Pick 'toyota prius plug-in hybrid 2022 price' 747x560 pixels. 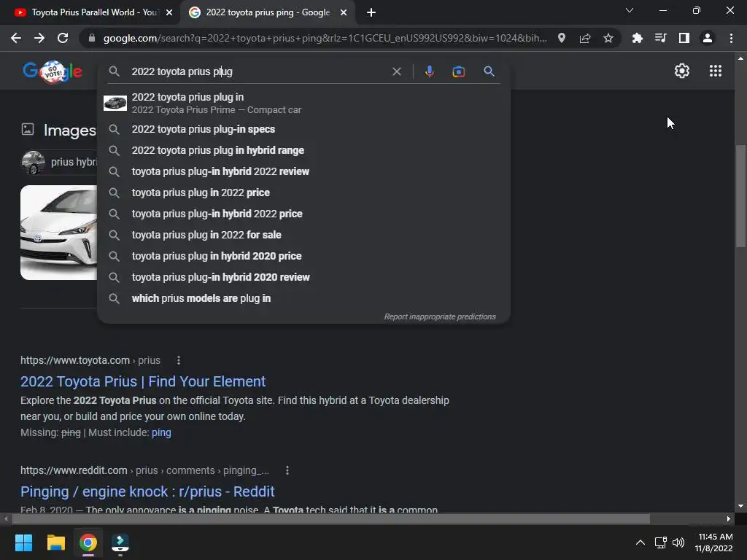304,214
